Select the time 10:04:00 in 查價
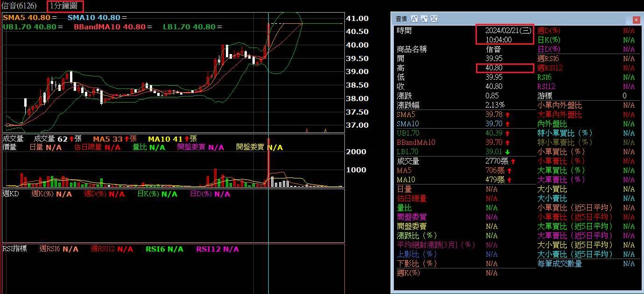The image size is (644, 294). click(498, 40)
